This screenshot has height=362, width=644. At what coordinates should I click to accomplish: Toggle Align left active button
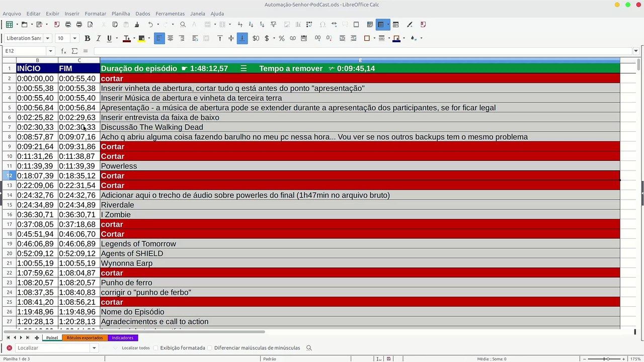pos(159,38)
